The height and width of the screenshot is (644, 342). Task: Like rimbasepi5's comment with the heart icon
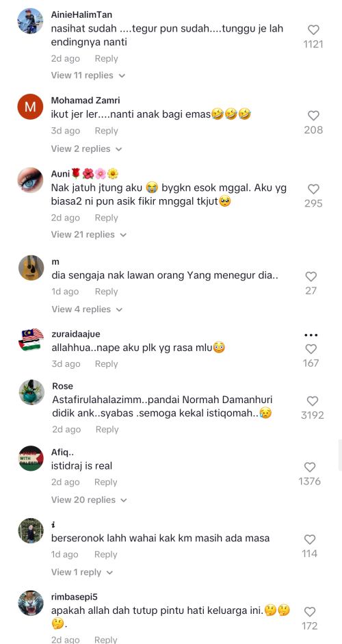310,612
